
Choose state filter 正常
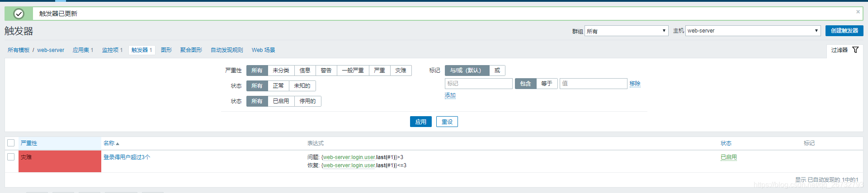coord(278,86)
